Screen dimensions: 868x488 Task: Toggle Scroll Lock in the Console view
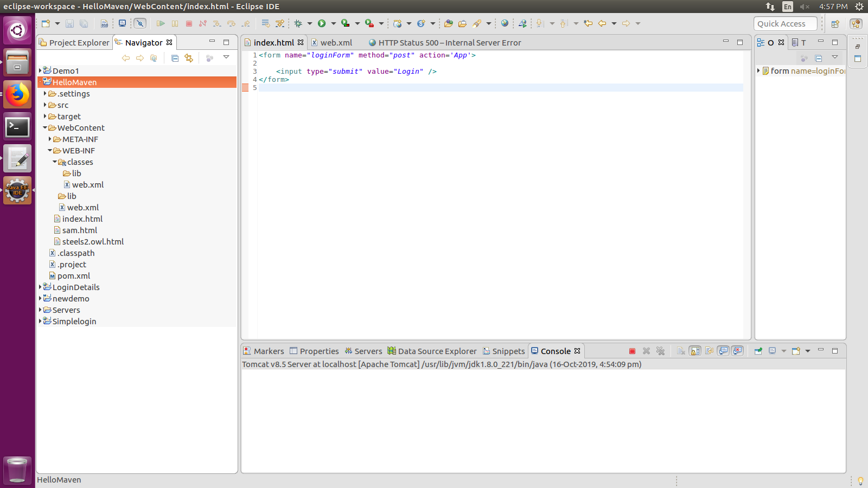pos(695,351)
